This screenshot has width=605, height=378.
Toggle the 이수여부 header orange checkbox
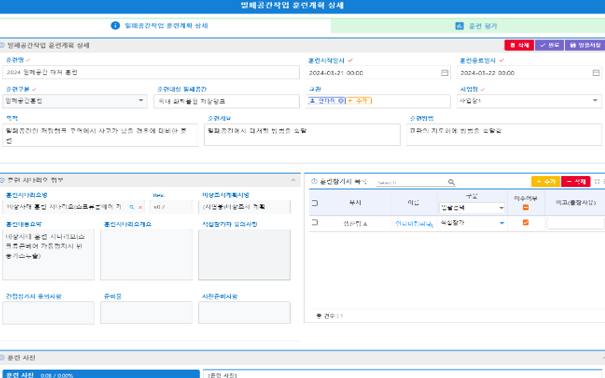[526, 208]
